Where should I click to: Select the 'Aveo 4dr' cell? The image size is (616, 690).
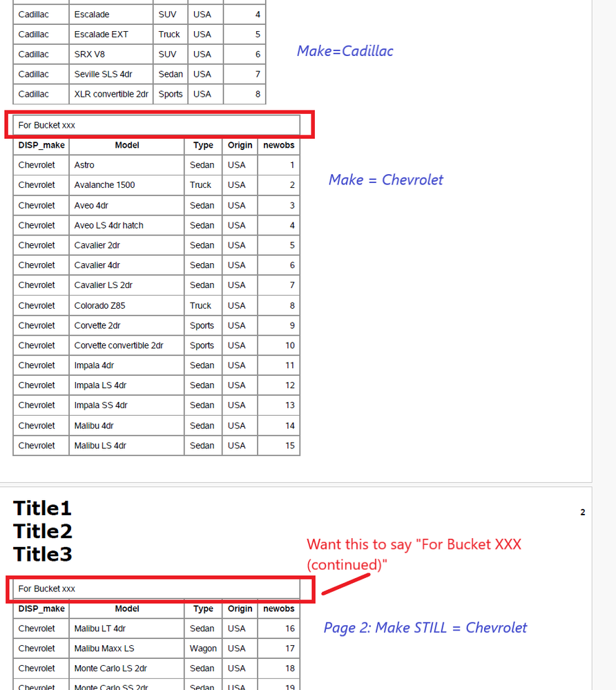click(126, 206)
